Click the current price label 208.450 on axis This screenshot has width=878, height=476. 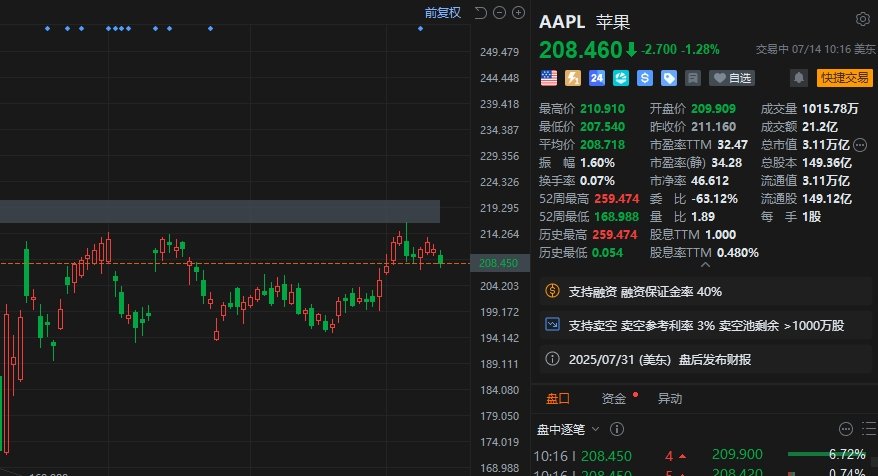[x=499, y=263]
